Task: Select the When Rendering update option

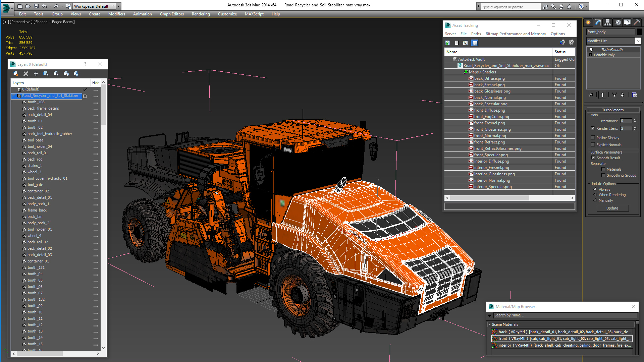Action: [595, 195]
